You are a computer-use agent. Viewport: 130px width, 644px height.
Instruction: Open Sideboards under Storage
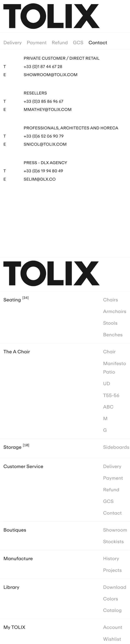coord(116,447)
